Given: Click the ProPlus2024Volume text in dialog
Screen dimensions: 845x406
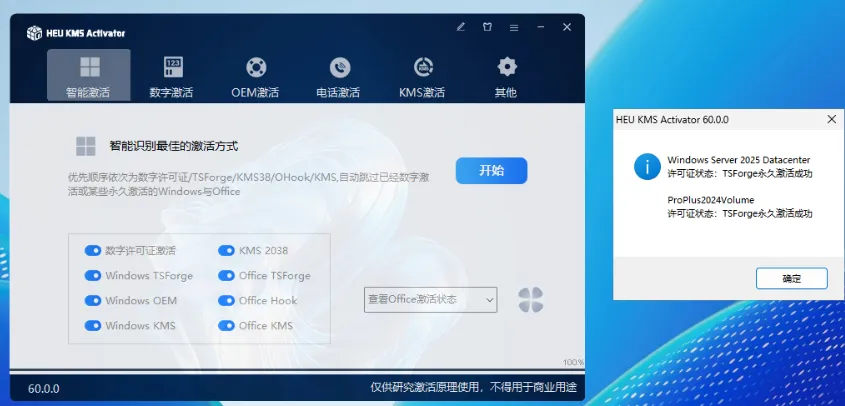Looking at the screenshot, I should pos(711,200).
